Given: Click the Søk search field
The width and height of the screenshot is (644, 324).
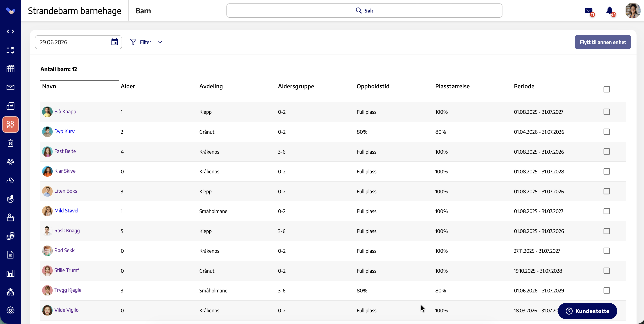Looking at the screenshot, I should 364,11.
